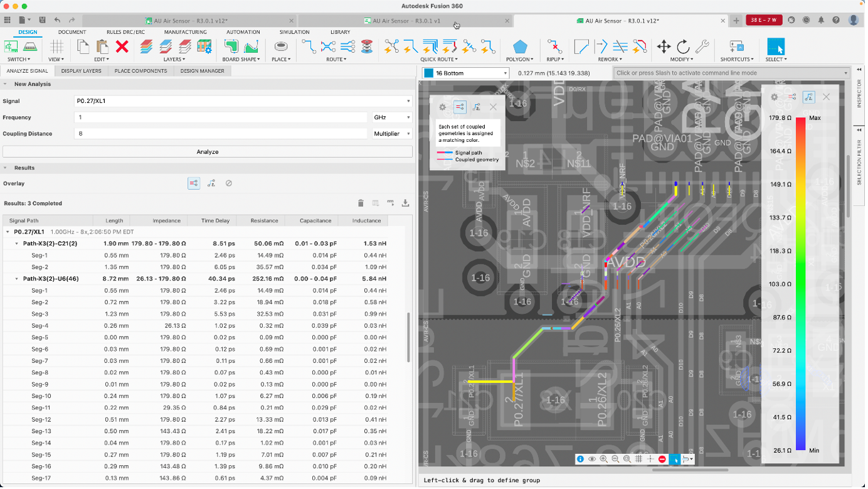This screenshot has height=489, width=868.
Task: Switch to DESIGN MANAGER panel tab
Action: tap(202, 71)
